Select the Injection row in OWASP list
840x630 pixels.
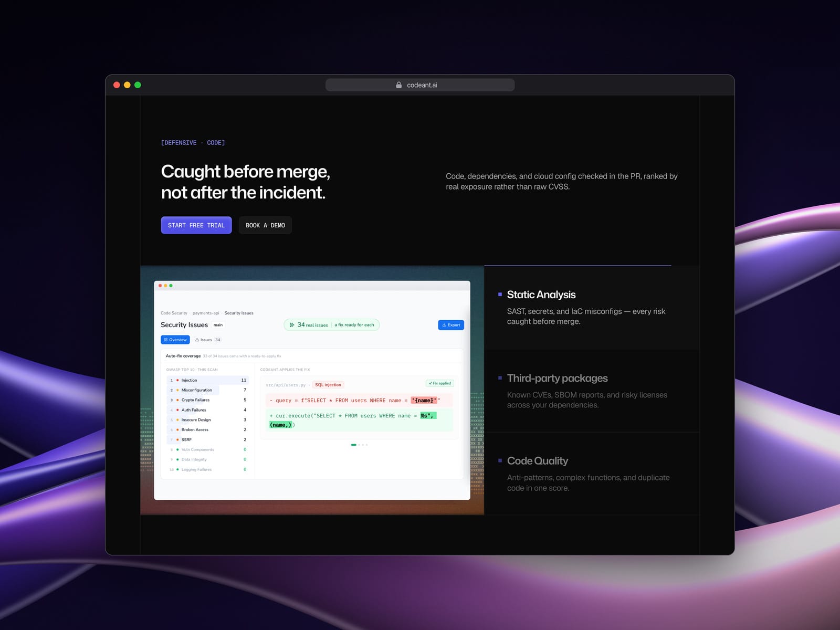208,380
